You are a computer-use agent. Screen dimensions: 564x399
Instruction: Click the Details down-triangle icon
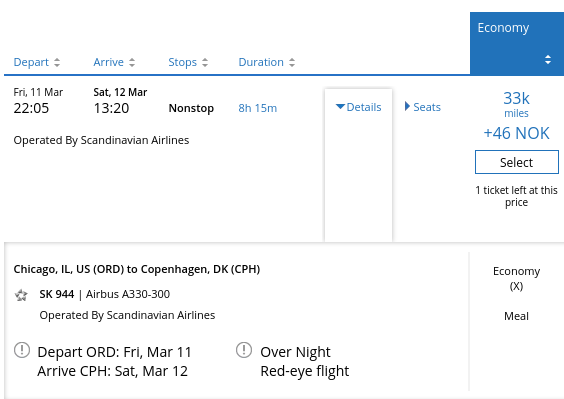pyautogui.click(x=340, y=106)
